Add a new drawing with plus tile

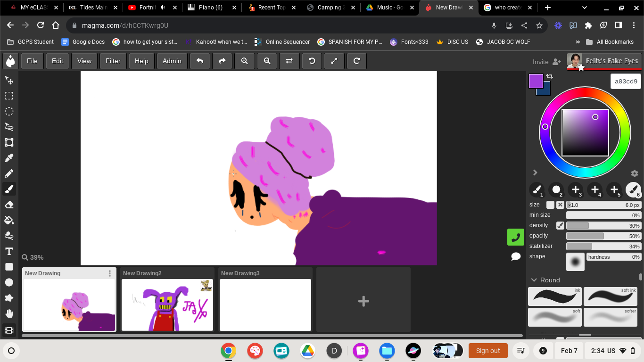(x=363, y=301)
